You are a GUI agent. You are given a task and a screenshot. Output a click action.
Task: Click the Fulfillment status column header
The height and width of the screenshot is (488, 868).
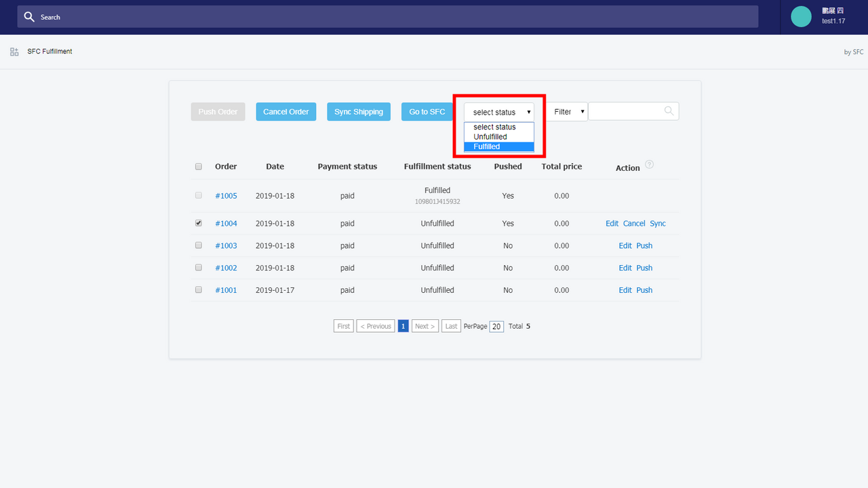[x=437, y=167]
